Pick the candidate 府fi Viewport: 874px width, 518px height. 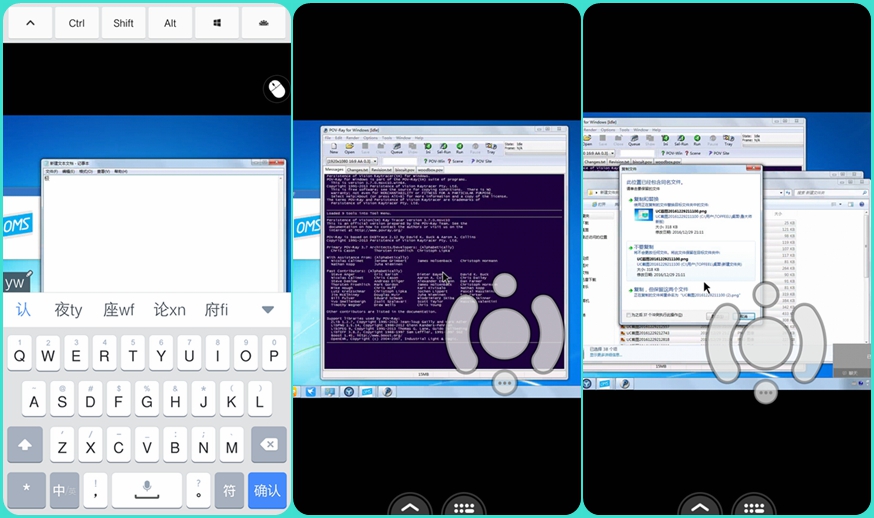pyautogui.click(x=216, y=309)
